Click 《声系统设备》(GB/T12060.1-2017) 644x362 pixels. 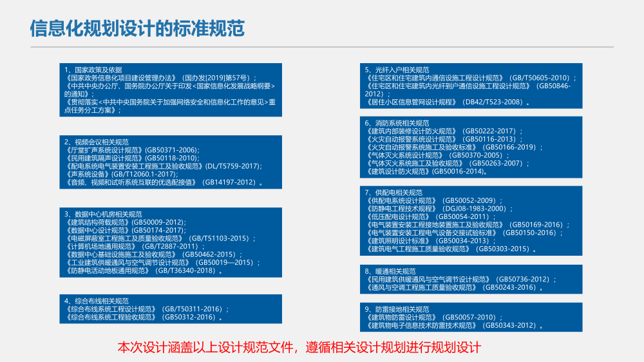coord(122,174)
